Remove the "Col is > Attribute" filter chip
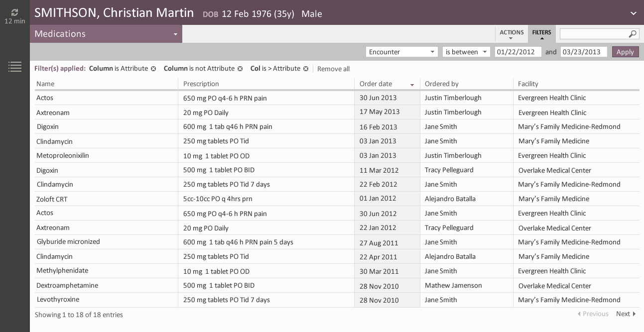The width and height of the screenshot is (644, 332). click(306, 69)
